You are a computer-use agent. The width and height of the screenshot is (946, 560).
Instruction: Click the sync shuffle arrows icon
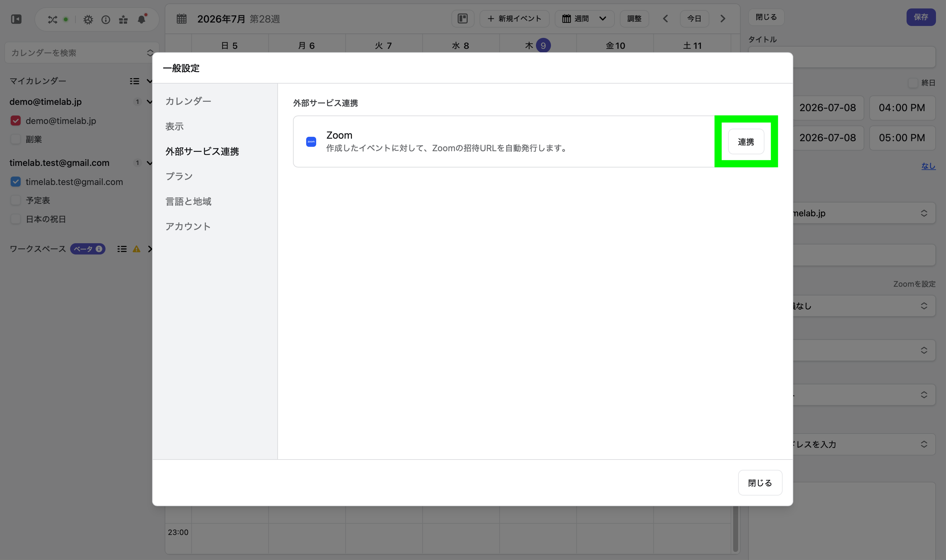click(x=53, y=19)
